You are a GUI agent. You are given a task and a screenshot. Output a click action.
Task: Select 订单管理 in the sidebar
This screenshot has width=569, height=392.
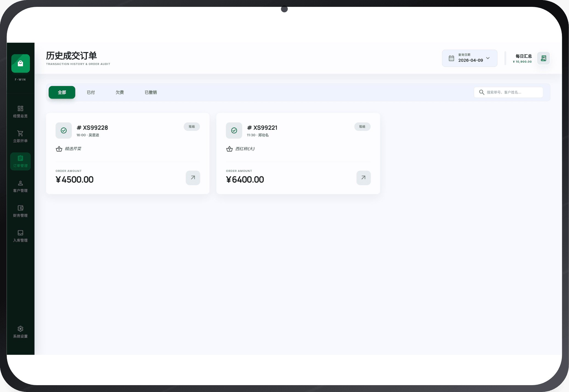(21, 161)
